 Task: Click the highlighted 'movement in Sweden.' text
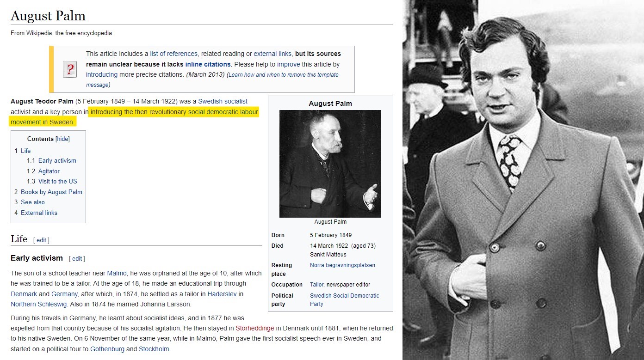pos(42,122)
